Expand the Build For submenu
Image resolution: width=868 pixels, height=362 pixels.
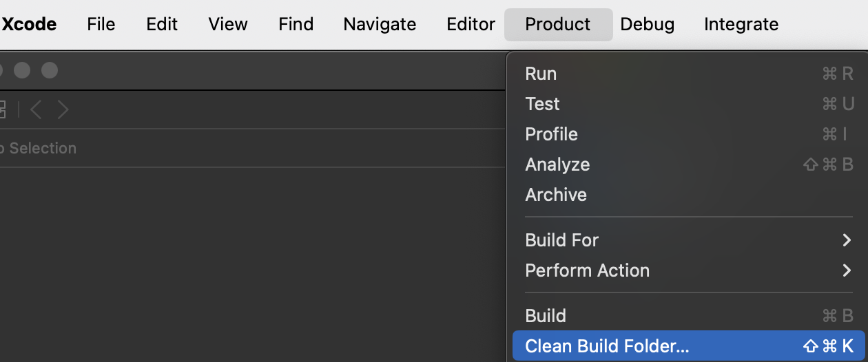[561, 240]
